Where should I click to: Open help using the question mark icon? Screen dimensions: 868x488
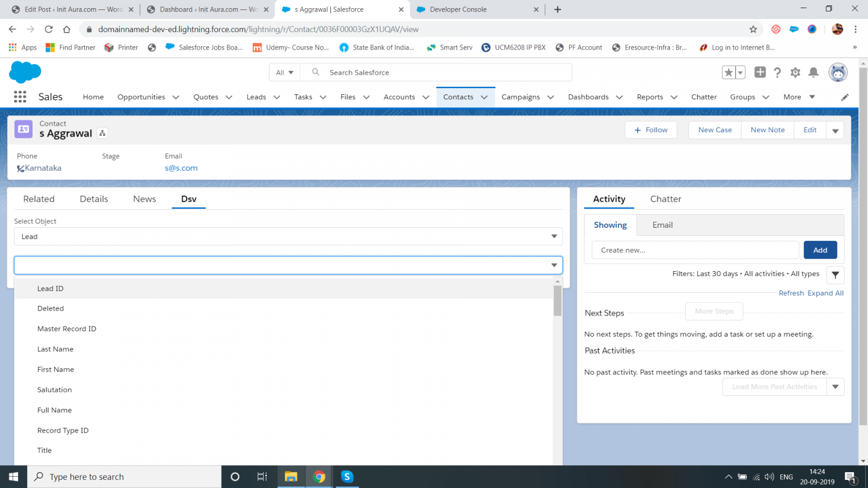tap(778, 72)
